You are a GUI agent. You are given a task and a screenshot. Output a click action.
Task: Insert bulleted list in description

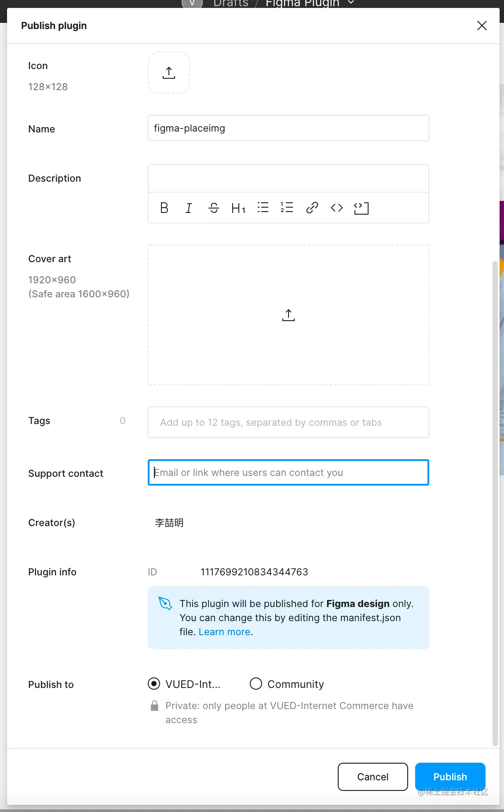263,208
